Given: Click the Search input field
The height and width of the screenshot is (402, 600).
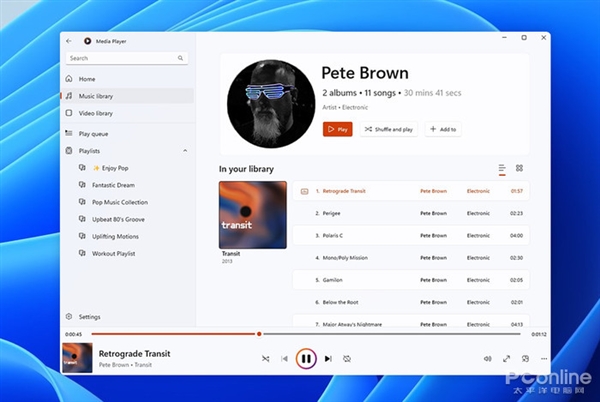Looking at the screenshot, I should pos(127,58).
